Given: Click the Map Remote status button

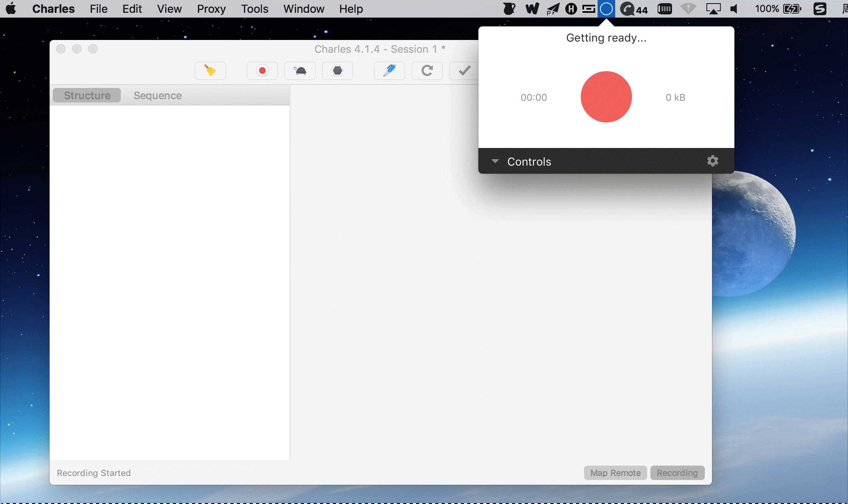Looking at the screenshot, I should tap(615, 473).
